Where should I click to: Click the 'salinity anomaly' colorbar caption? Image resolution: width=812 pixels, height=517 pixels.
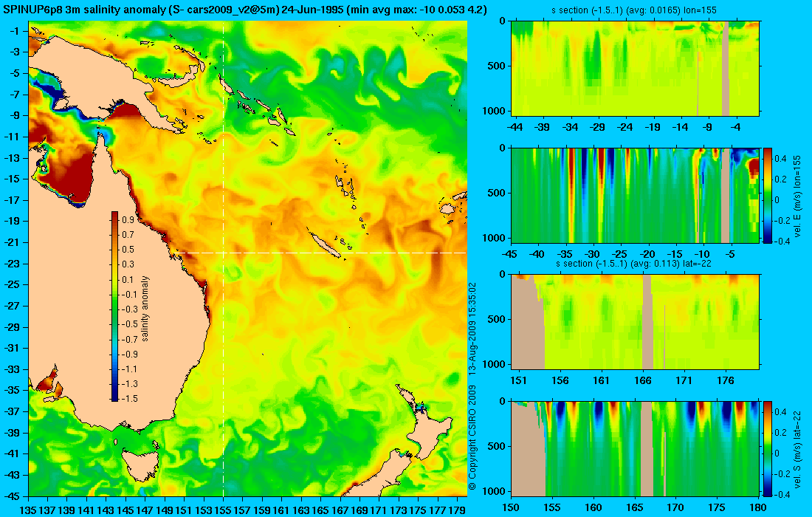click(145, 308)
